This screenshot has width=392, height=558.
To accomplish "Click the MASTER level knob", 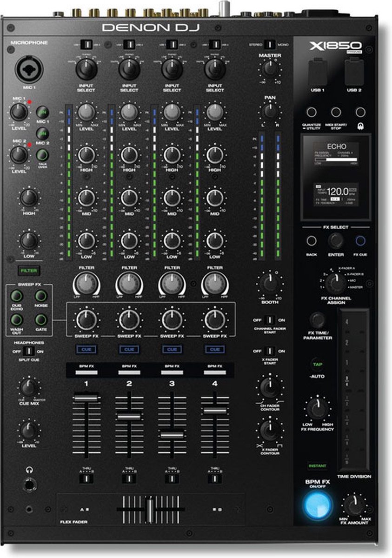I will click(x=269, y=69).
